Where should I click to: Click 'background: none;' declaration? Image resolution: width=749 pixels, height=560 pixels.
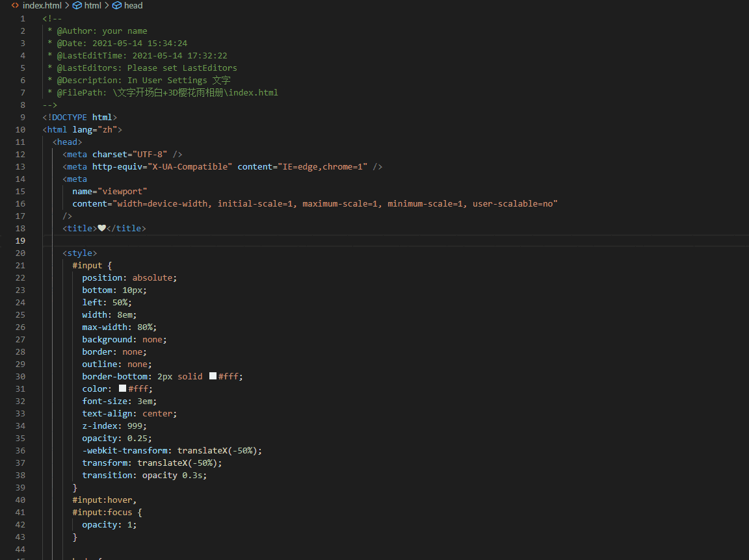pos(125,339)
